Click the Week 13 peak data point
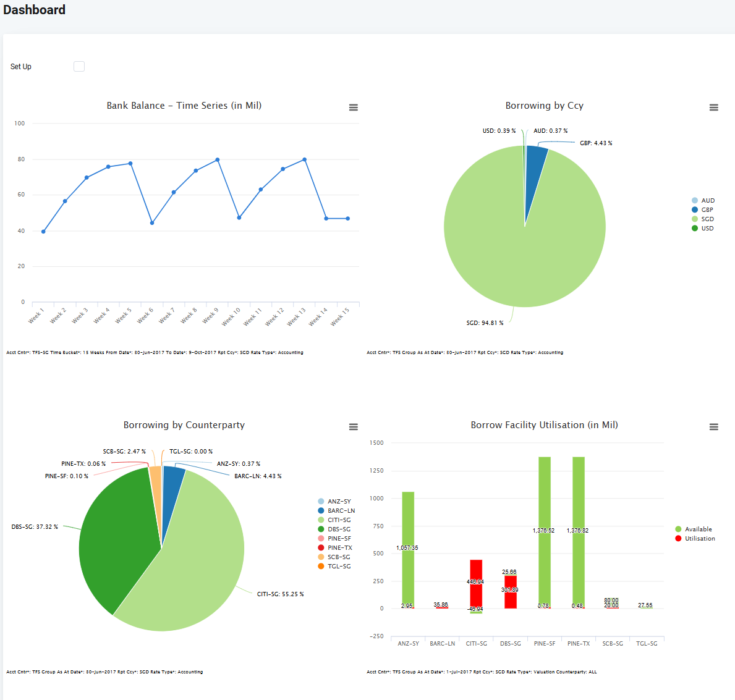 click(x=305, y=160)
